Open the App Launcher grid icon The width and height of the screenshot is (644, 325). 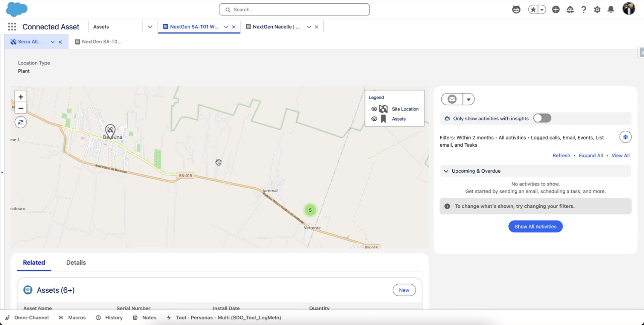[x=12, y=27]
